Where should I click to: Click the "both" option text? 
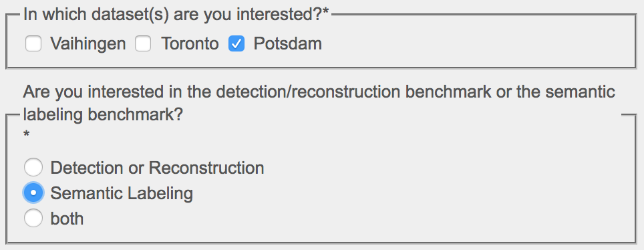[x=67, y=219]
